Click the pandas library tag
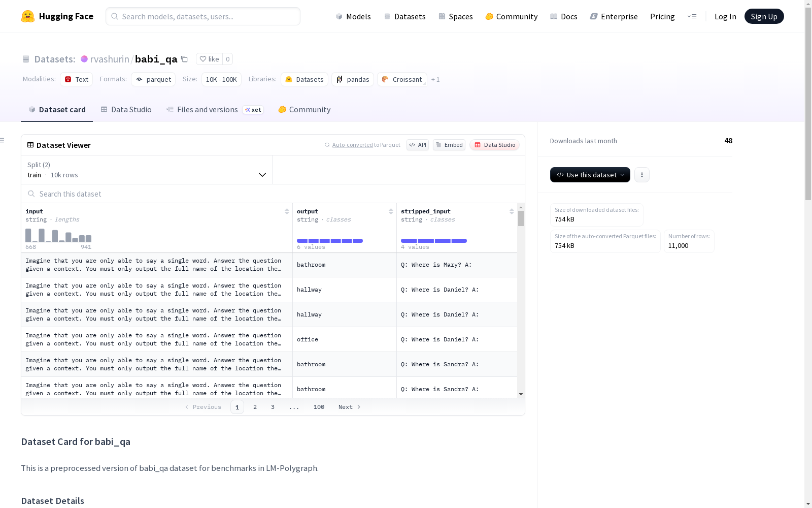The image size is (812, 508). (x=353, y=79)
